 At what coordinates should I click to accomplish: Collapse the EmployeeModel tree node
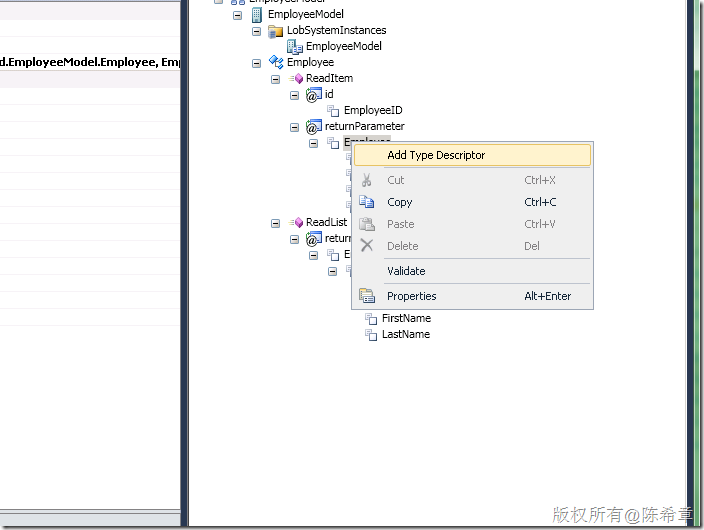tap(238, 16)
